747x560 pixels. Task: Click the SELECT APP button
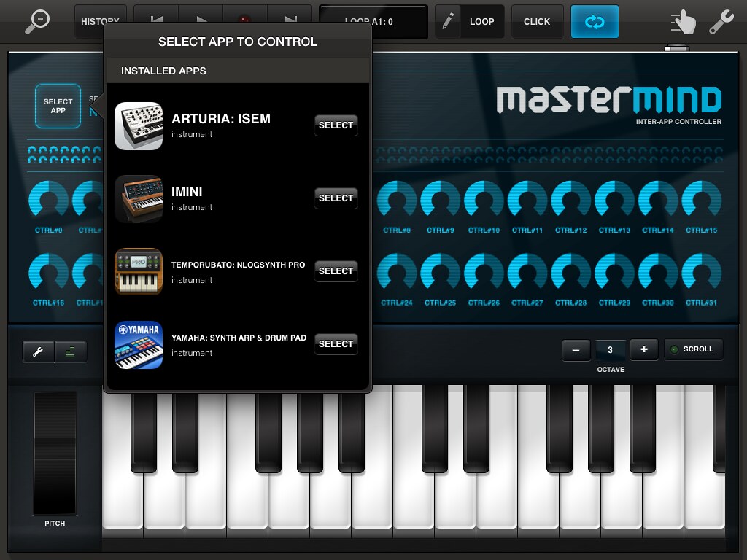pyautogui.click(x=58, y=106)
